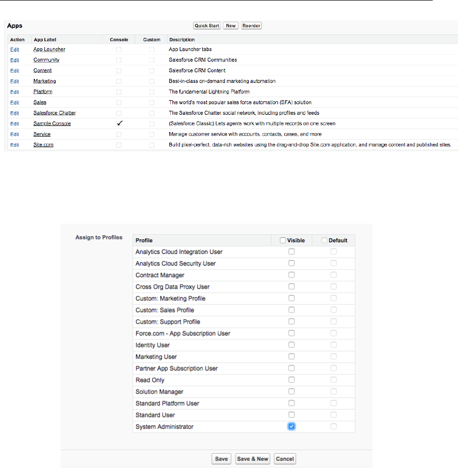Check Visible for Standard Platform User
This screenshot has height=476, width=458.
coord(292,403)
